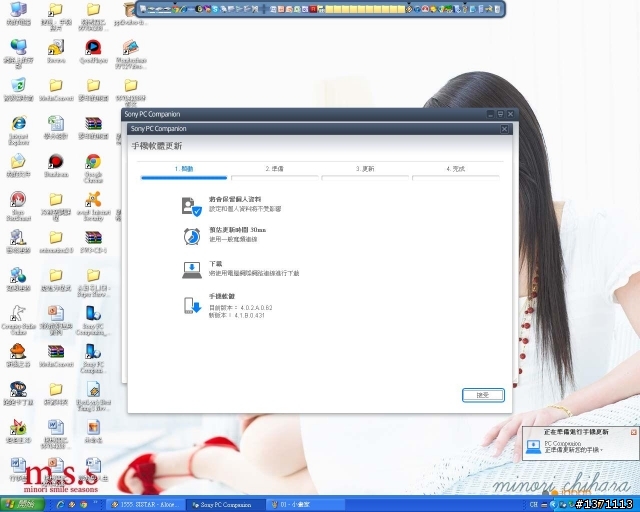The width and height of the screenshot is (640, 512).
Task: Open the envelope mail shortcut on the desktop
Action: [18, 166]
